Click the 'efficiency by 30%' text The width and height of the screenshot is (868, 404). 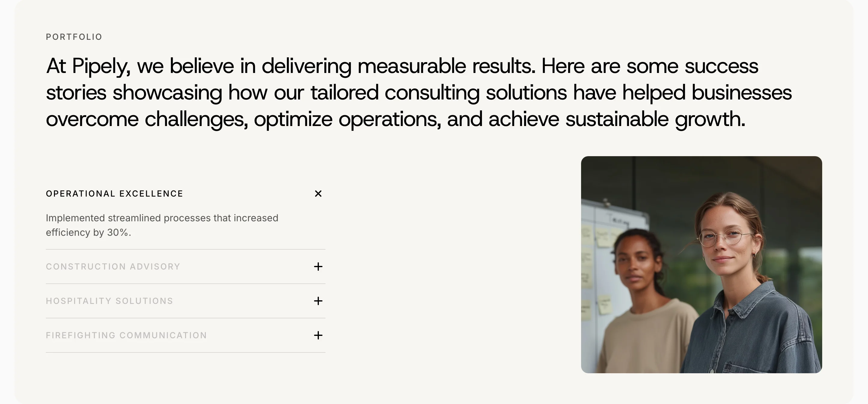point(88,232)
